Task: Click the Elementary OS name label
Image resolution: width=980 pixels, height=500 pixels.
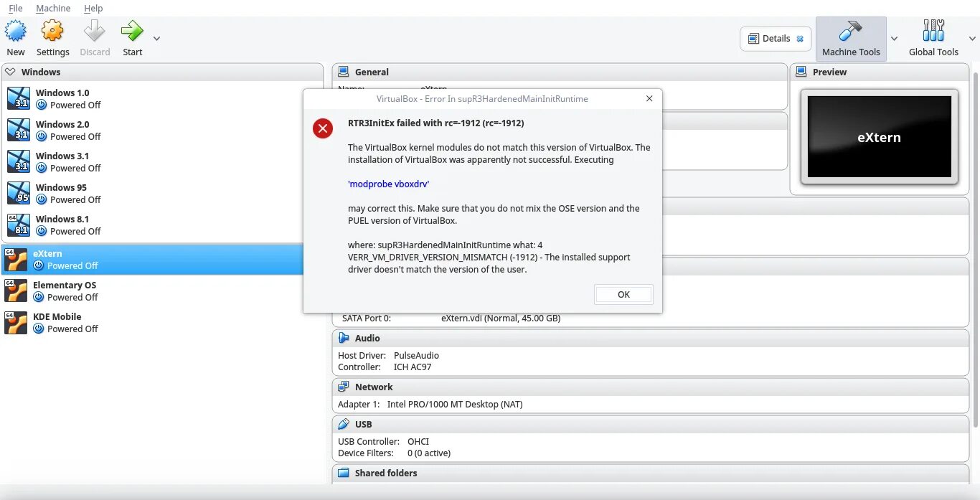Action: (x=65, y=285)
